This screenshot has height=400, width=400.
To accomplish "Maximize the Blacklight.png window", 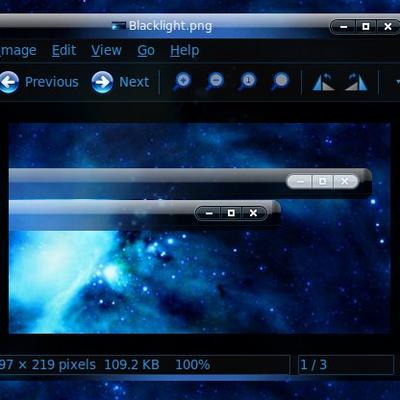I will click(x=366, y=27).
